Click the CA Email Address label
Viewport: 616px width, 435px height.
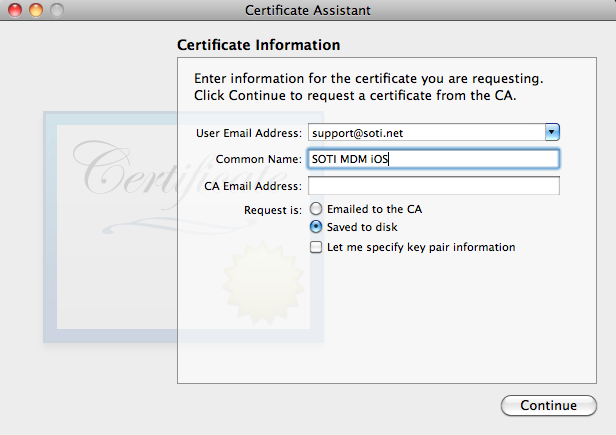point(253,186)
